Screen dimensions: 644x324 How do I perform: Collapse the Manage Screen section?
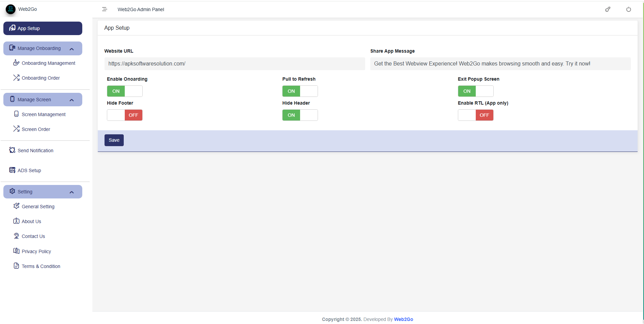[71, 100]
